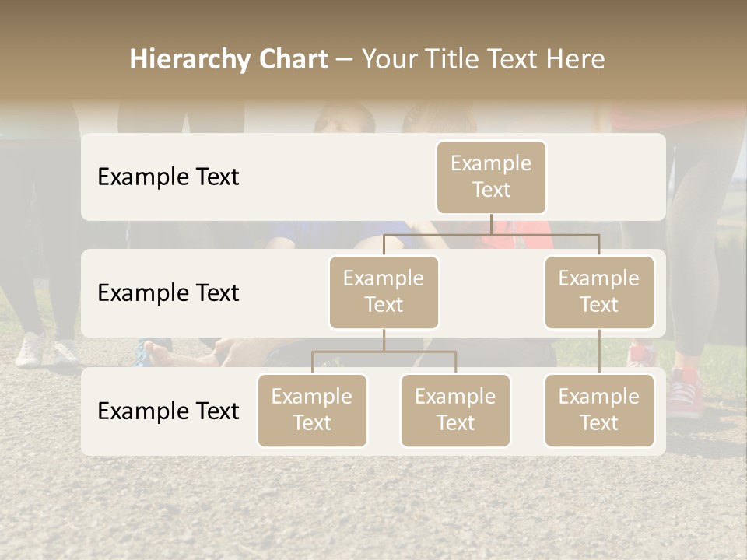Select the top row's "Example Text" label
This screenshot has height=560, width=747.
168,177
